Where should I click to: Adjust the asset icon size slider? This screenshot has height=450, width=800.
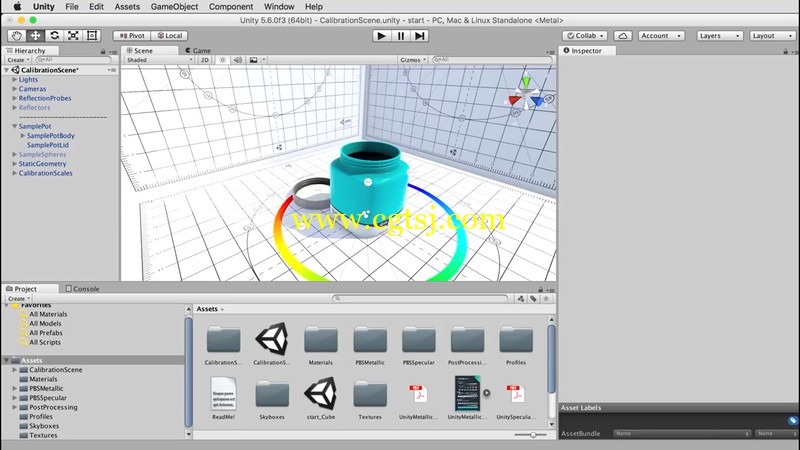point(531,435)
